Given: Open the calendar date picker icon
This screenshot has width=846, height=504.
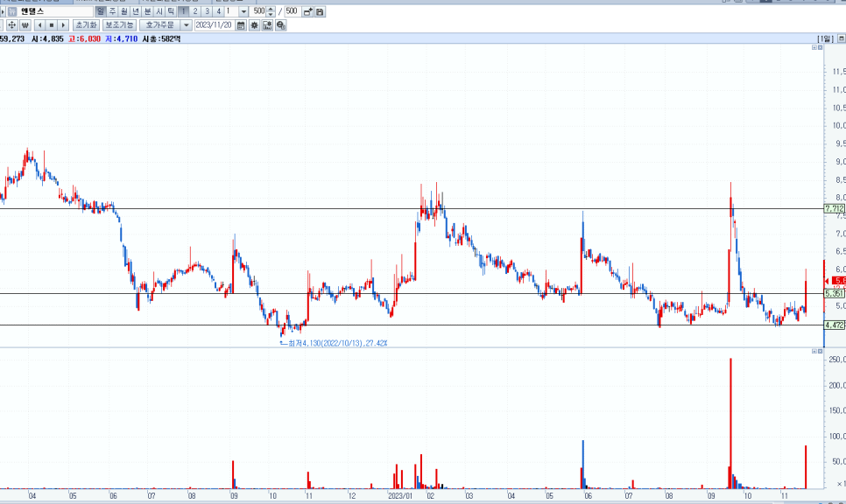Looking at the screenshot, I should pyautogui.click(x=241, y=25).
